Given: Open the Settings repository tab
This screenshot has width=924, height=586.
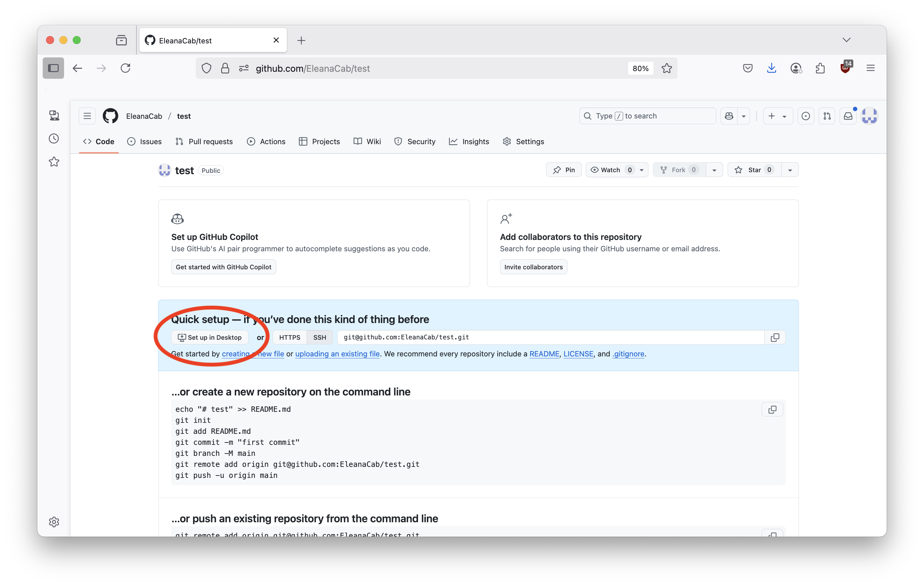Looking at the screenshot, I should tap(523, 141).
